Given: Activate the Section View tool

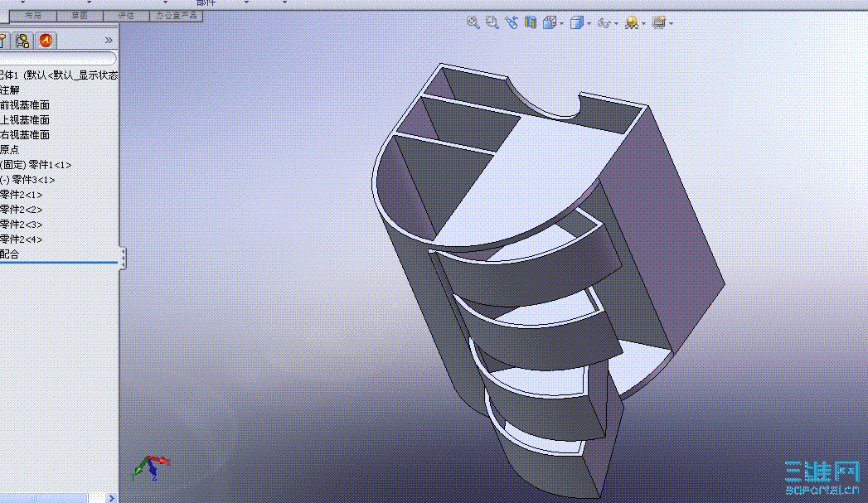Looking at the screenshot, I should (531, 22).
